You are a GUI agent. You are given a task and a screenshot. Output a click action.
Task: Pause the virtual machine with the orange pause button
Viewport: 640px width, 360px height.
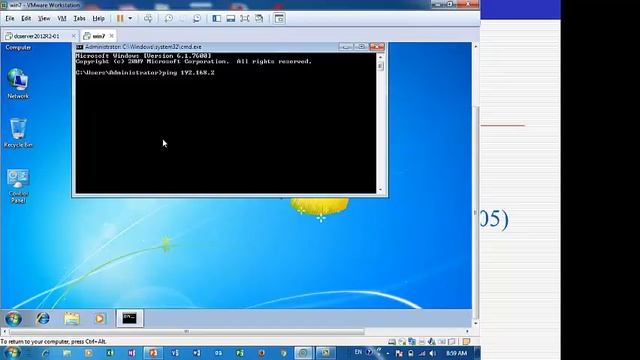coord(120,18)
